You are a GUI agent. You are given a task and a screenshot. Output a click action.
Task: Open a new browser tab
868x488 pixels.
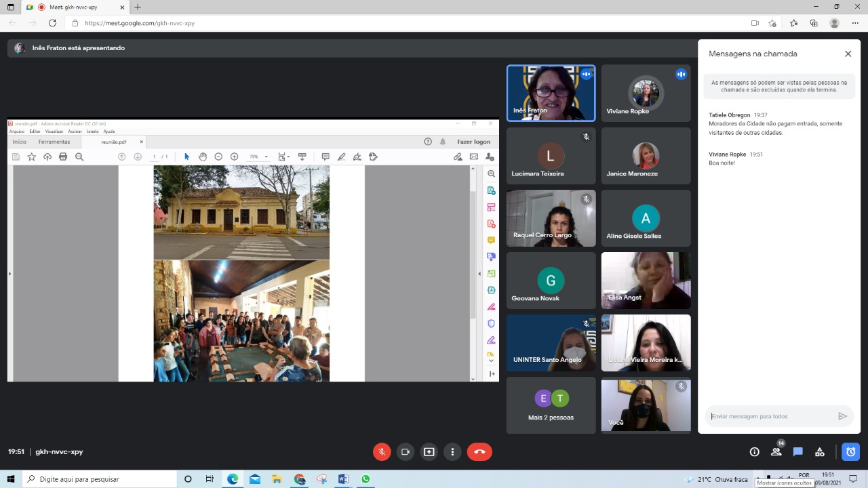click(x=138, y=7)
